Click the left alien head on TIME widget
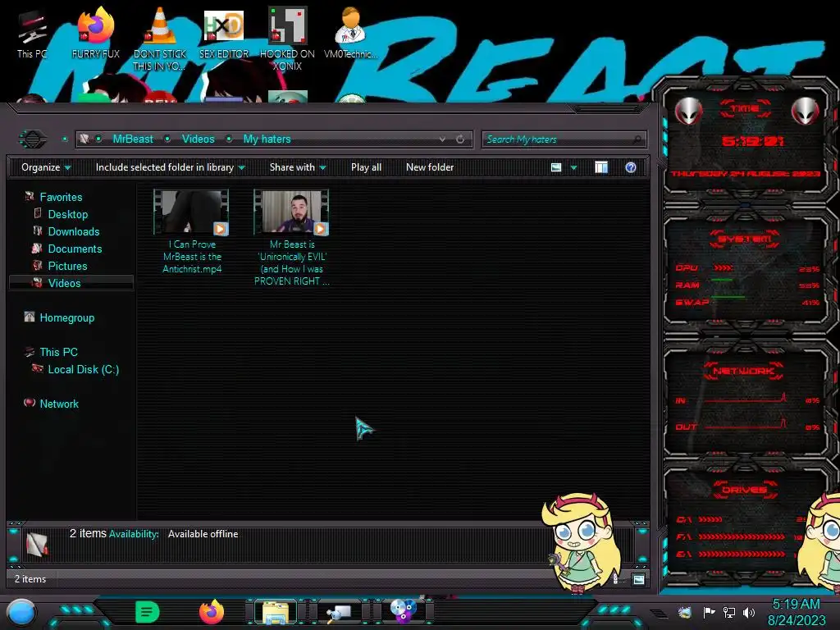Screen dimensions: 840x630 [689, 111]
